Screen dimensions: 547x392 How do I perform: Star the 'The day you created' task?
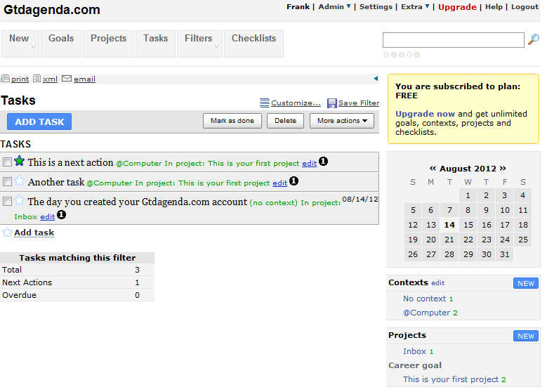pos(20,200)
